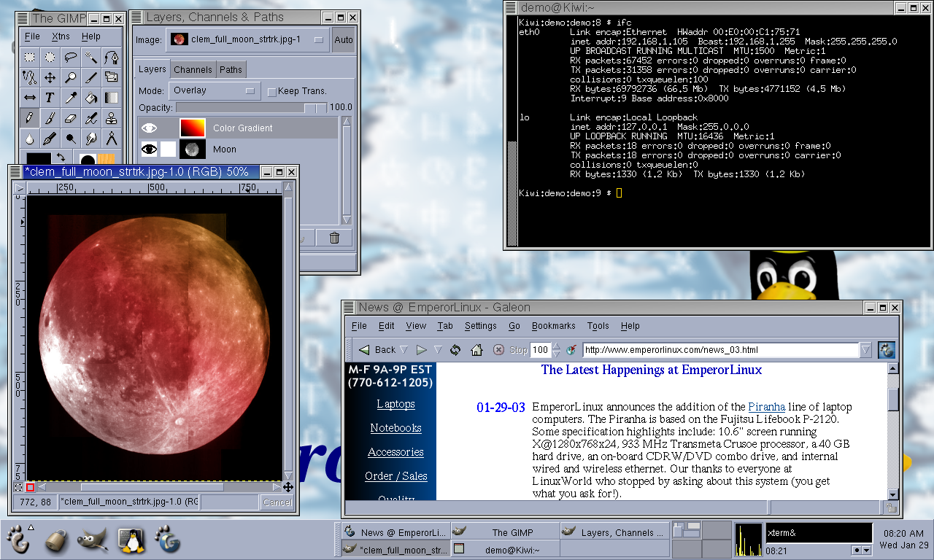Click the Back button in Galeon
Viewport: 934px width, 560px height.
tap(377, 350)
